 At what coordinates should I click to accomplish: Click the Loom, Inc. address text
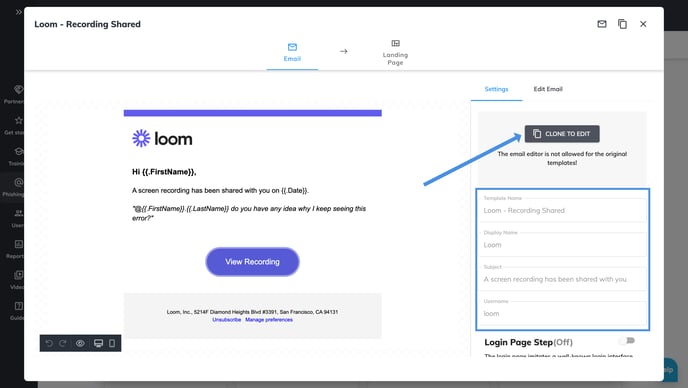pos(252,312)
